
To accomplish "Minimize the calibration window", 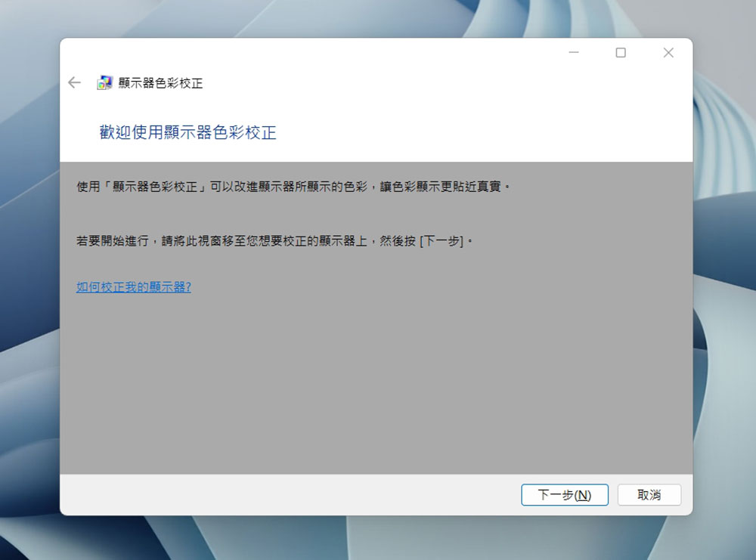I will (574, 53).
